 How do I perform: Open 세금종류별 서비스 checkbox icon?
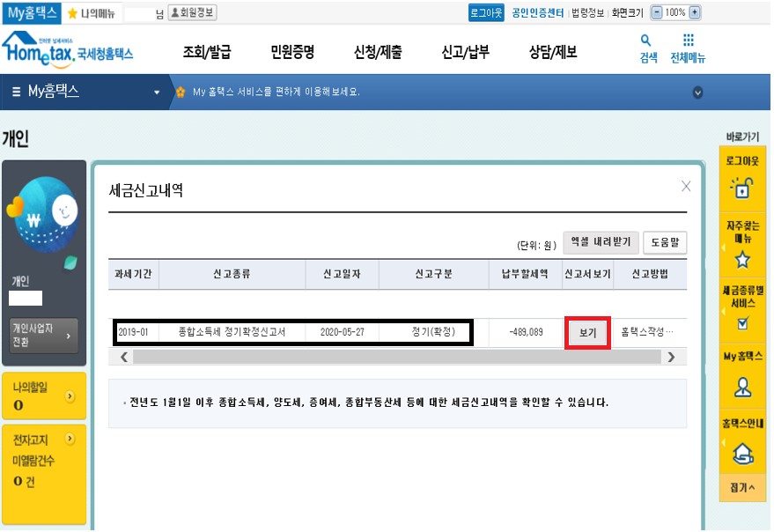click(x=742, y=323)
